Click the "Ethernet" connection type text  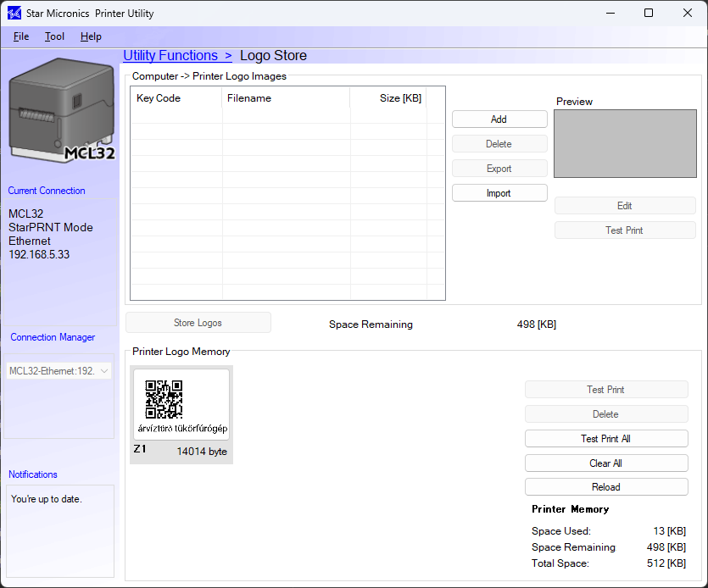(x=30, y=241)
